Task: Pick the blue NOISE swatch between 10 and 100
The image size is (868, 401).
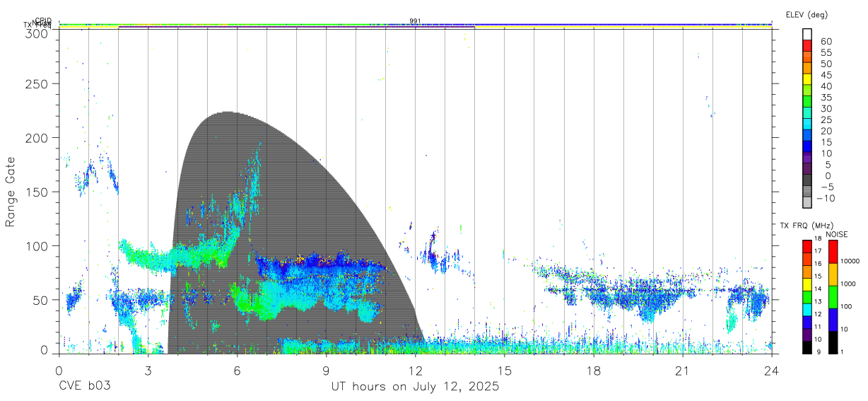Action: click(833, 319)
